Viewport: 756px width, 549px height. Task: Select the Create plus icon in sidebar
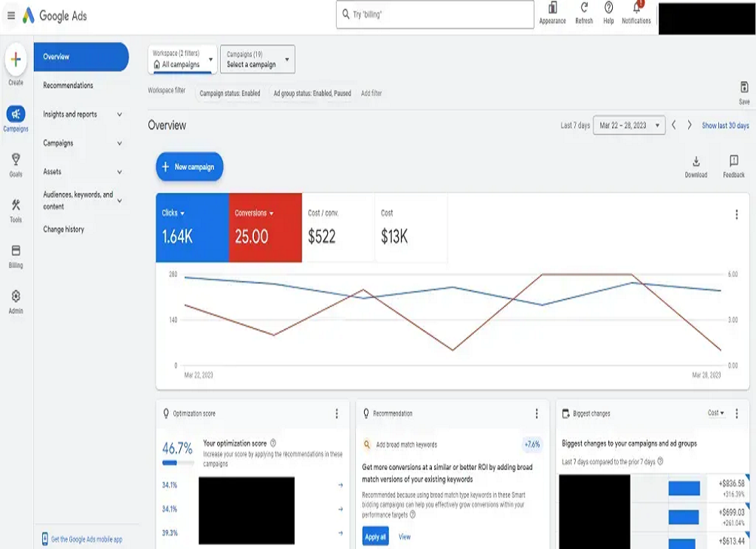click(x=15, y=57)
